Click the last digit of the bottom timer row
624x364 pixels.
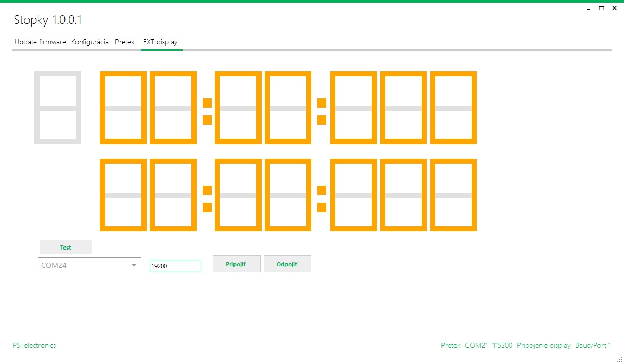pyautogui.click(x=453, y=195)
